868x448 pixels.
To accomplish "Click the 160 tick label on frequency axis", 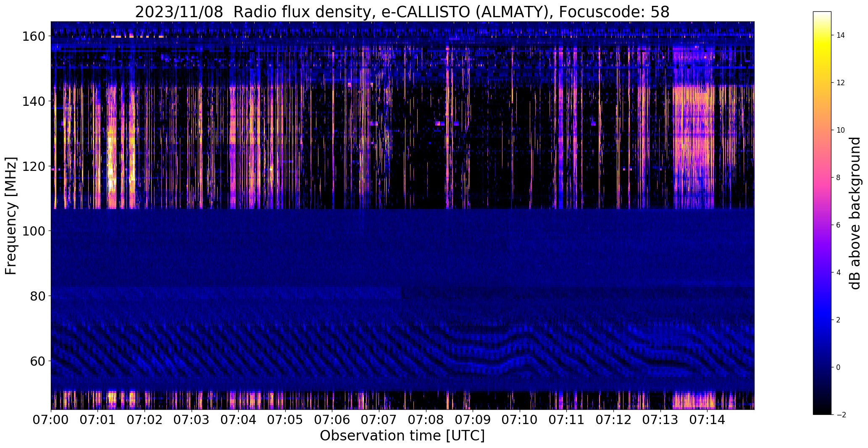I will 34,37.
